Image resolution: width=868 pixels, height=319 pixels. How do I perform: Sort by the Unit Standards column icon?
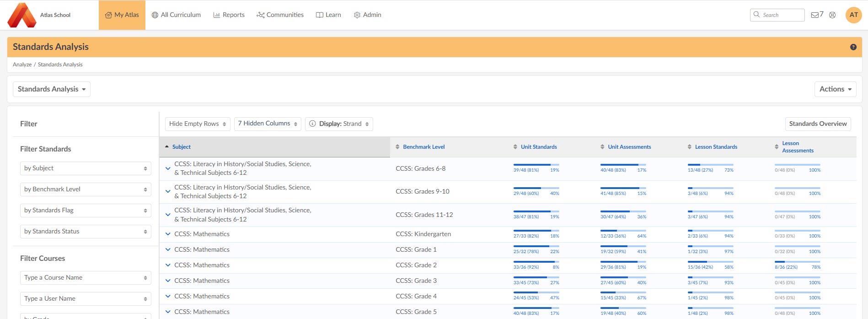(x=515, y=147)
